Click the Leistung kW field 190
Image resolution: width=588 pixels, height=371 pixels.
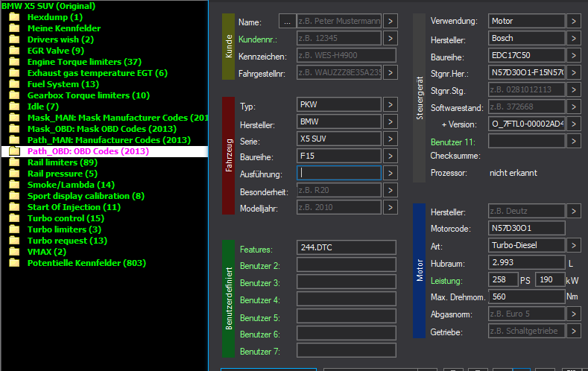pos(550,279)
